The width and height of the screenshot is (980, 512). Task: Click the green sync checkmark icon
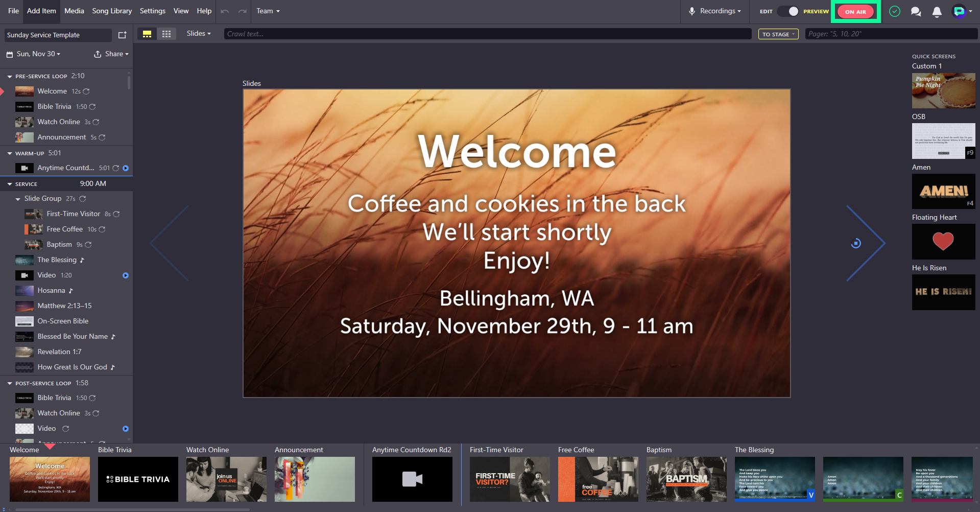pyautogui.click(x=895, y=11)
